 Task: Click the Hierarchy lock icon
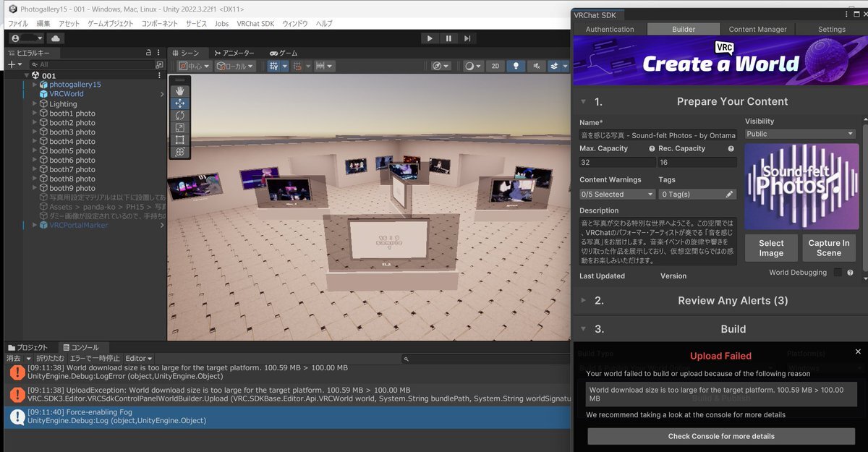[x=149, y=53]
